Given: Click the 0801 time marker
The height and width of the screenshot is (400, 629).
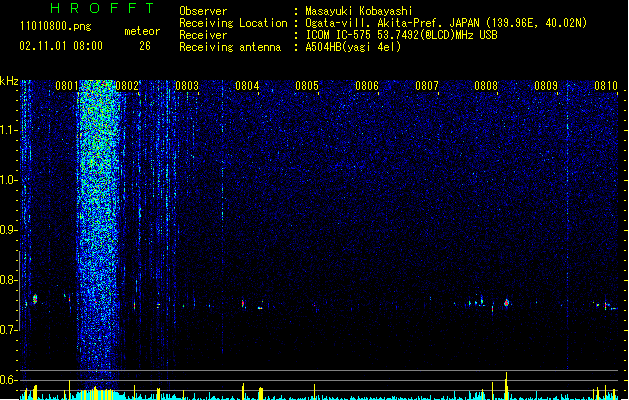Looking at the screenshot, I should click(67, 86).
